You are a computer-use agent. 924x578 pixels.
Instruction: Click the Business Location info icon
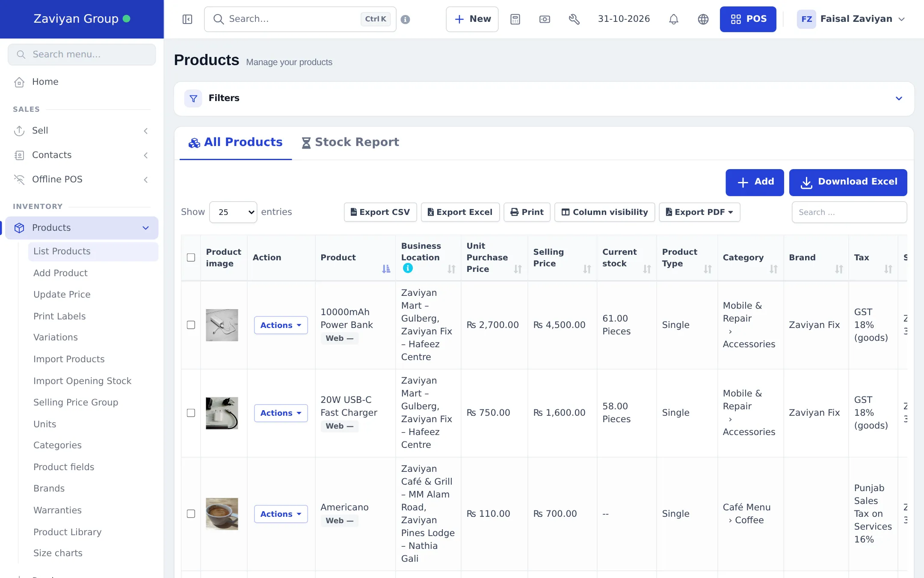(x=408, y=268)
